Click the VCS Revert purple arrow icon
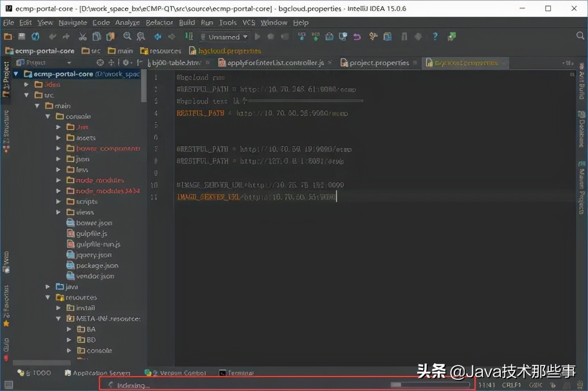The height and width of the screenshot is (391, 588). click(357, 37)
